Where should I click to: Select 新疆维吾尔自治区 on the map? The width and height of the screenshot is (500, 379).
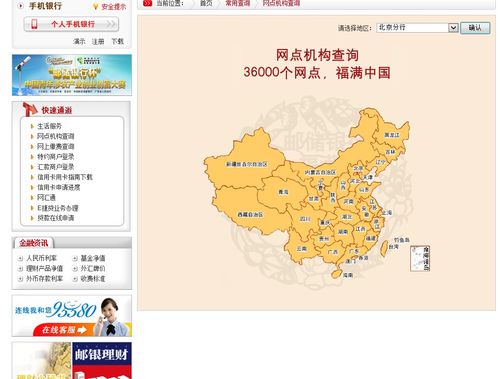(247, 164)
